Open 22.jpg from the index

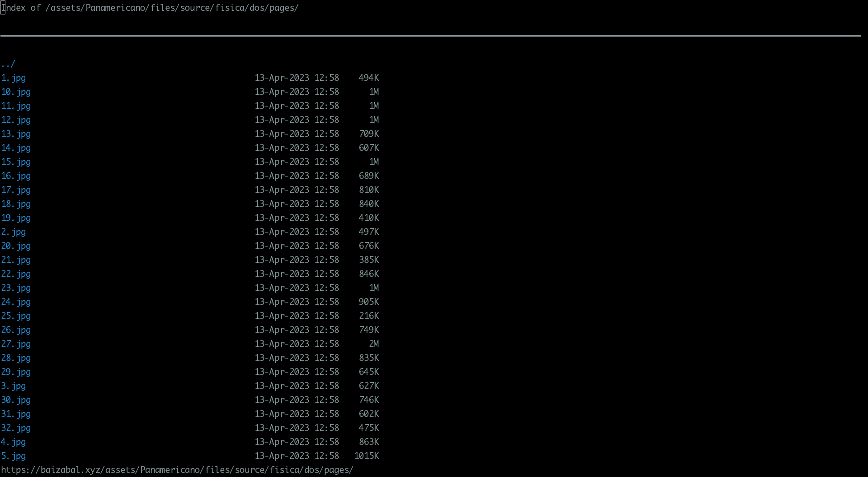16,274
